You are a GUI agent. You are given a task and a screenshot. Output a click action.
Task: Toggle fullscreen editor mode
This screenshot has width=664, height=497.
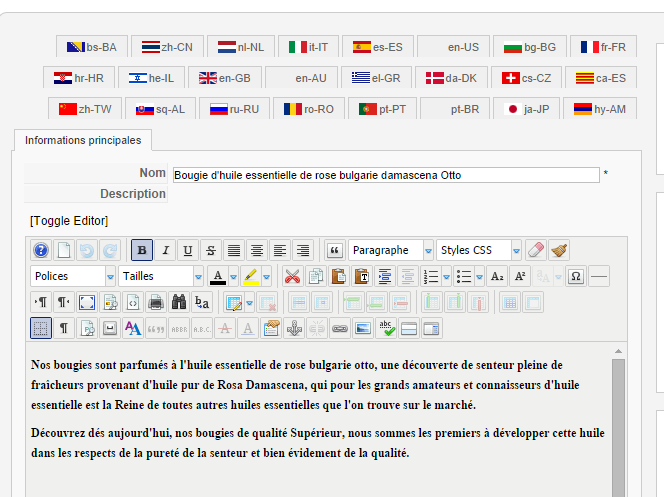pos(87,302)
